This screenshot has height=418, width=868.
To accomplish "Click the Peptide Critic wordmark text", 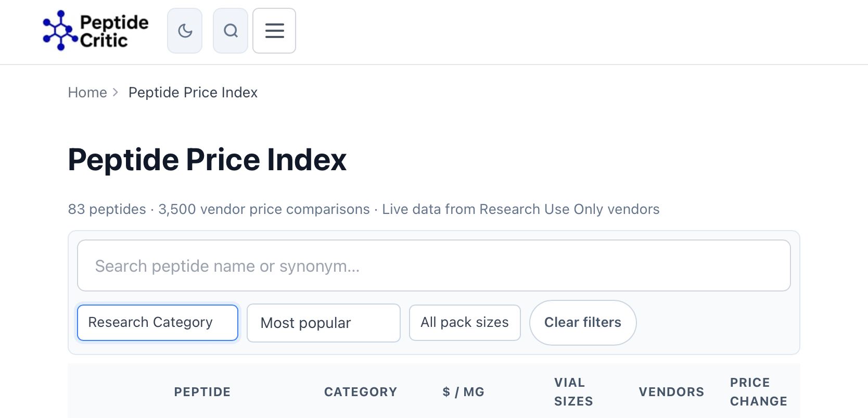I will click(114, 31).
